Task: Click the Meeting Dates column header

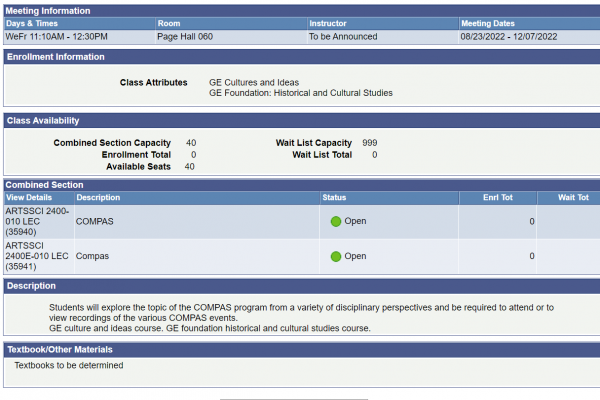Action: 530,23
